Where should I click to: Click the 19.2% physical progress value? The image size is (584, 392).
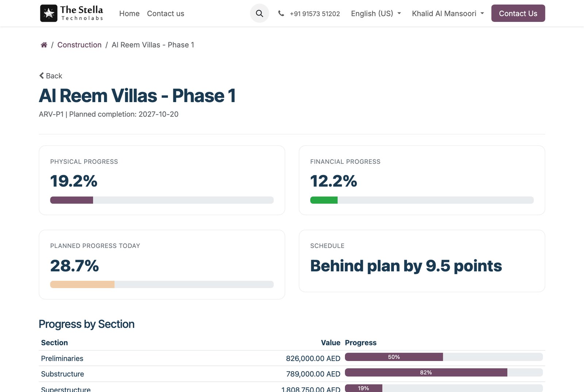74,181
